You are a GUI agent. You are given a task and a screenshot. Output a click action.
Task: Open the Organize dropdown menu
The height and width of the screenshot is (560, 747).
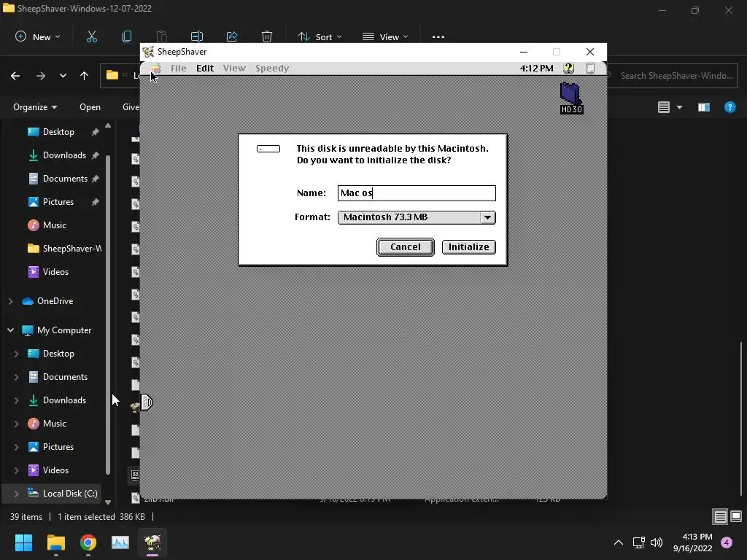(x=35, y=107)
